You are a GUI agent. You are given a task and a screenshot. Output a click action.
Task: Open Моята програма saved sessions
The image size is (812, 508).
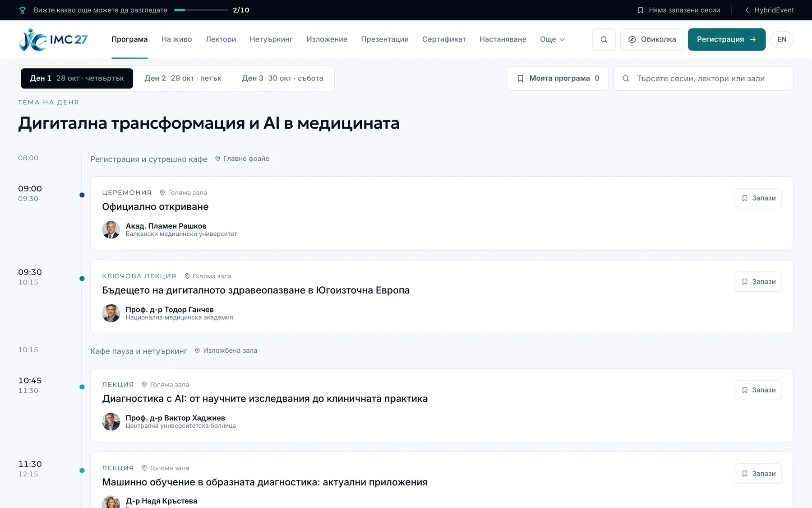point(557,79)
